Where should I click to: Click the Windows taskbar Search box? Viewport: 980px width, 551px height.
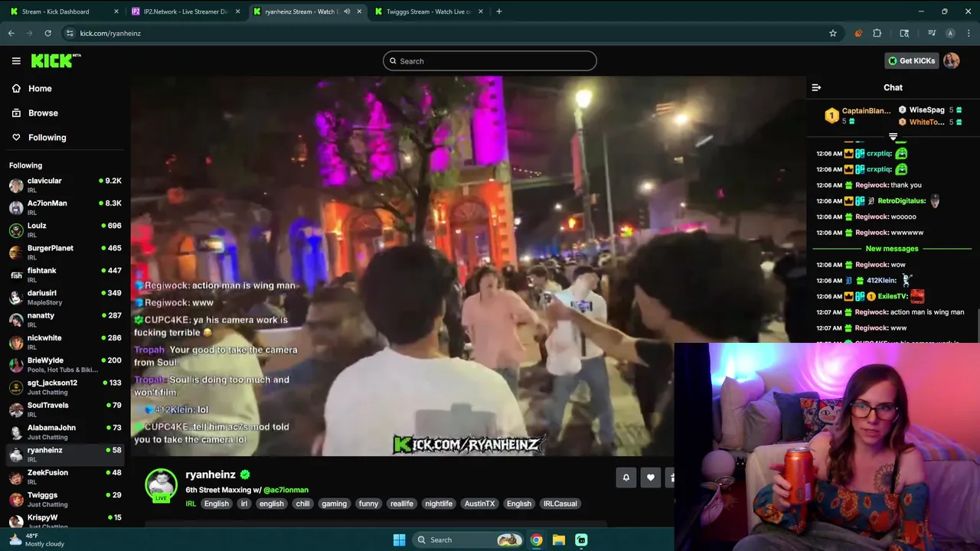pyautogui.click(x=468, y=540)
